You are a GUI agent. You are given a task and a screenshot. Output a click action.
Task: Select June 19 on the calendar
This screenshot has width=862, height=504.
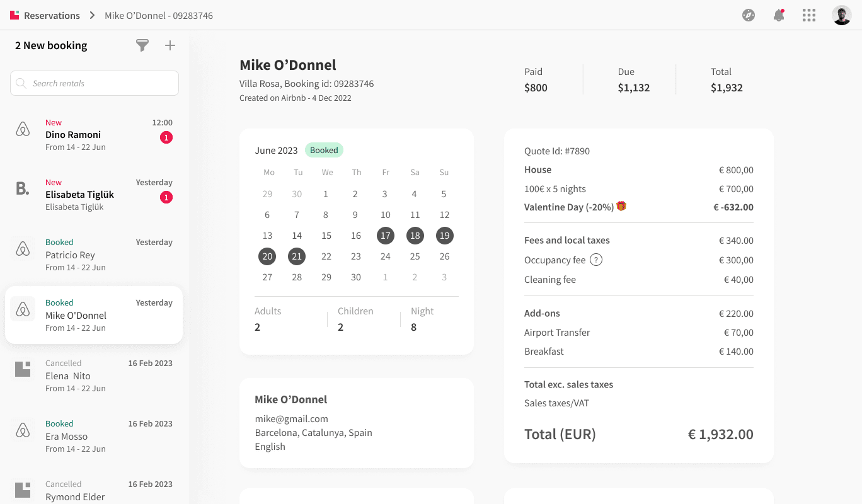(x=444, y=236)
